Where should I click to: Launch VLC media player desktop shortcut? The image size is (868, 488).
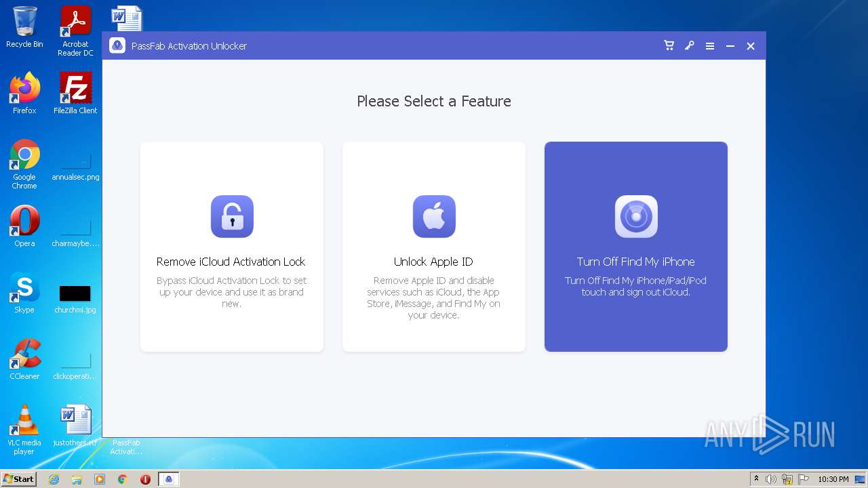click(24, 430)
